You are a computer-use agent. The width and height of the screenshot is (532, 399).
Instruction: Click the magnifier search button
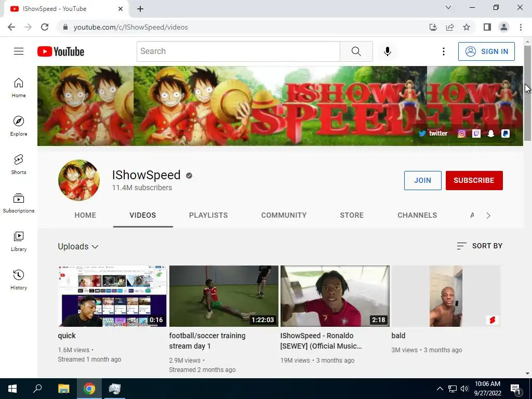coord(356,51)
